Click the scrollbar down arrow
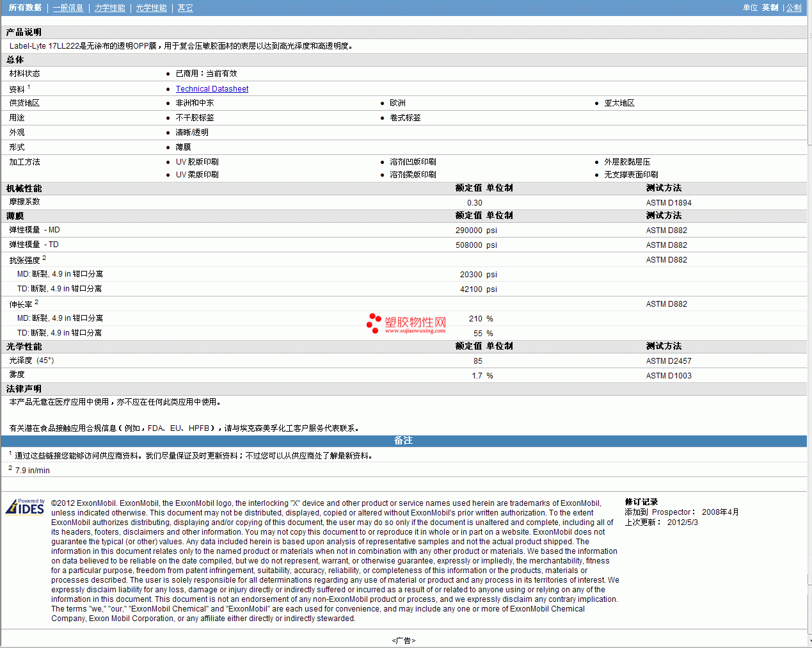Image resolution: width=812 pixels, height=648 pixels. [x=809, y=641]
